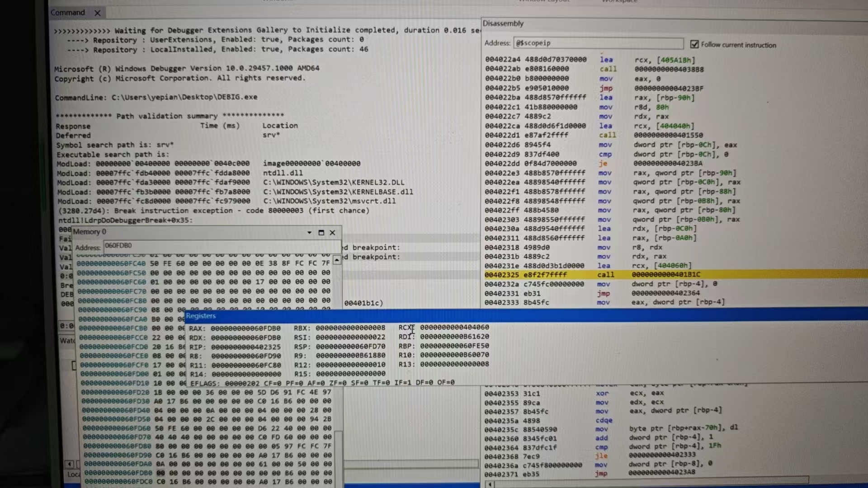This screenshot has height=488, width=868.
Task: Click the left scroll arrow under the Disassembly panel
Action: click(490, 484)
